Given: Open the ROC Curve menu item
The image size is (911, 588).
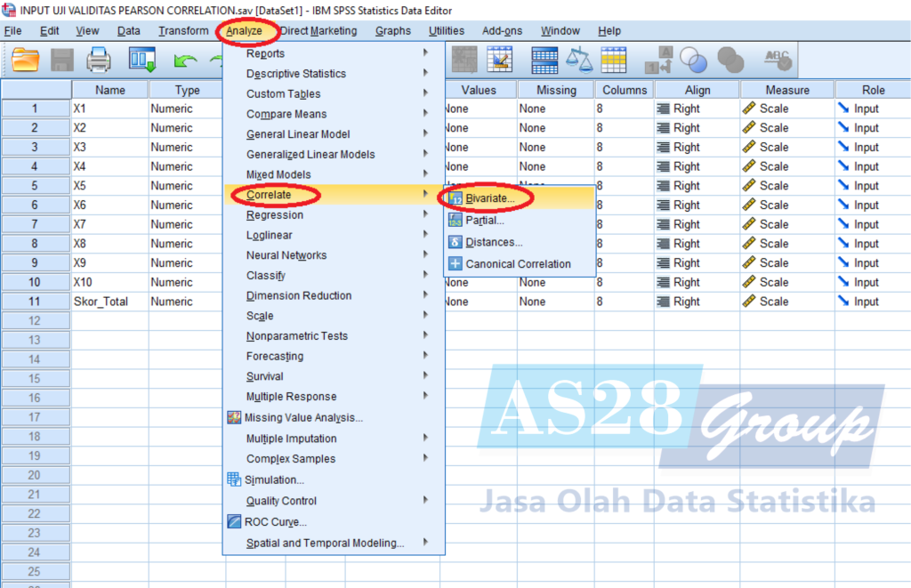Looking at the screenshot, I should [275, 522].
